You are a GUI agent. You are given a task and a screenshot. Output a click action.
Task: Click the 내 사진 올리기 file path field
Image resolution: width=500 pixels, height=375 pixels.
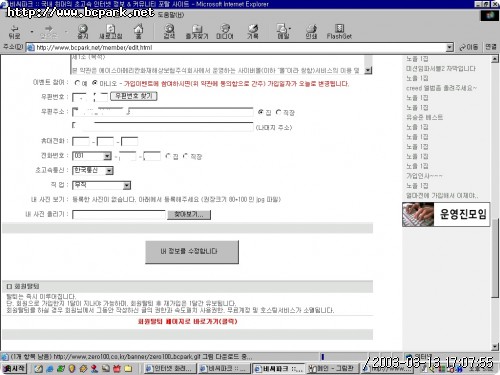pos(119,215)
